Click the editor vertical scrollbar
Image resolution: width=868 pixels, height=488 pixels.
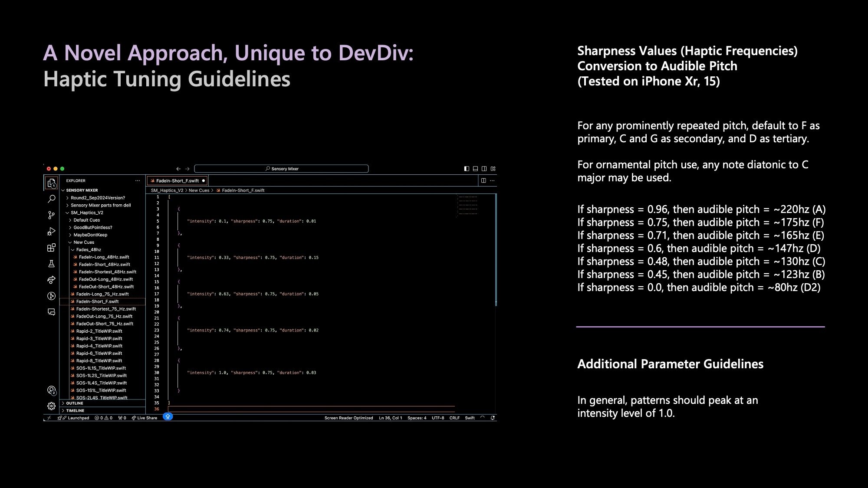[496, 249]
